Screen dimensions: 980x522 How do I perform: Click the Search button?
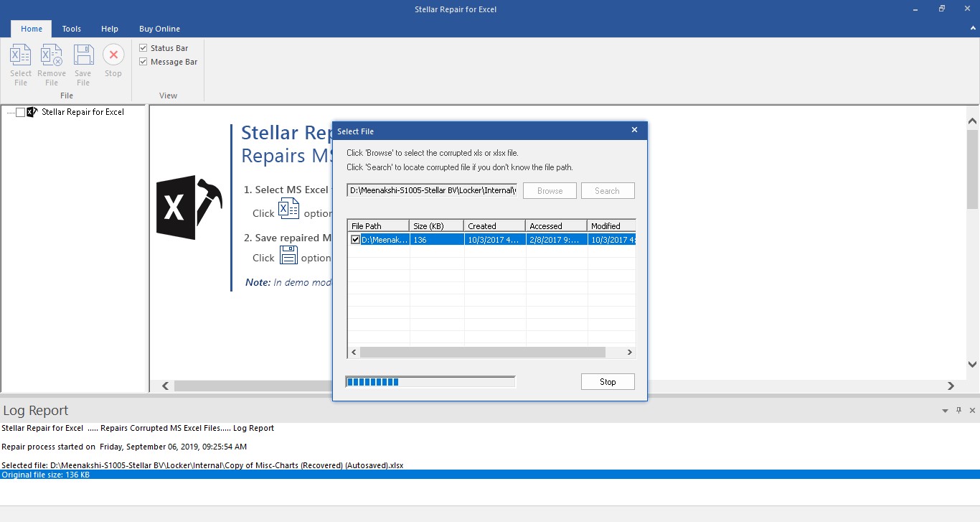(x=607, y=191)
